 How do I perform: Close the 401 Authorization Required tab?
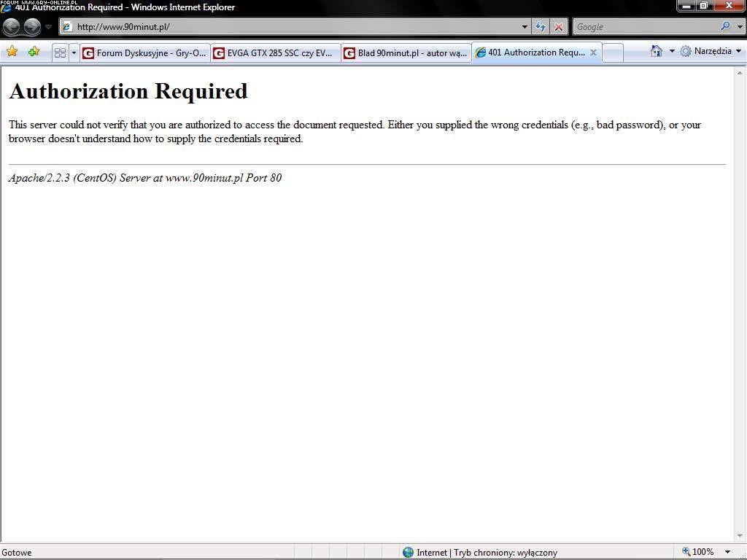[593, 52]
